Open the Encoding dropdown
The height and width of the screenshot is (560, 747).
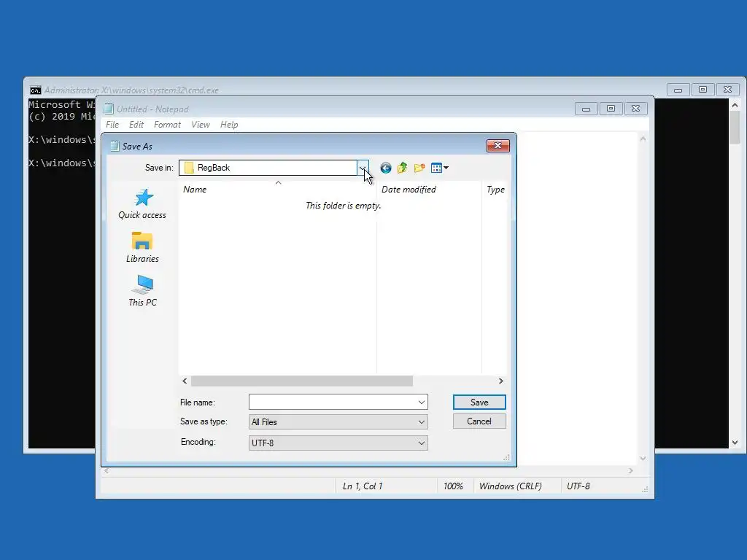pyautogui.click(x=338, y=443)
